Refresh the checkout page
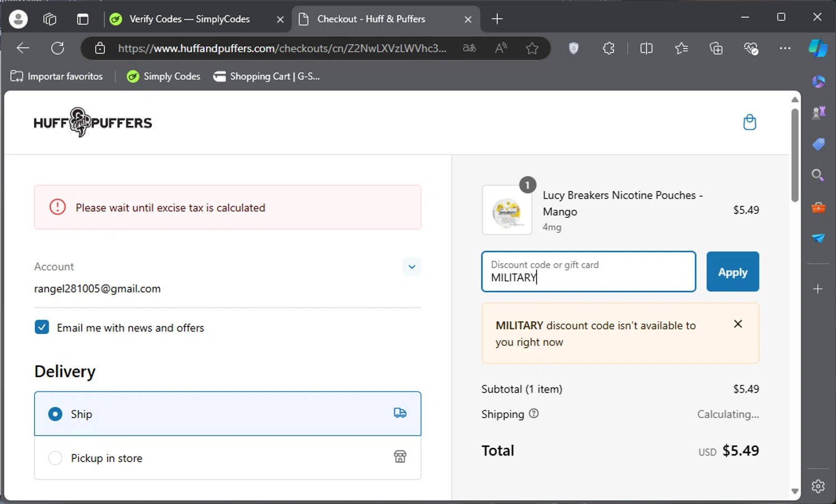Screen dimensions: 836x504 click(57, 48)
